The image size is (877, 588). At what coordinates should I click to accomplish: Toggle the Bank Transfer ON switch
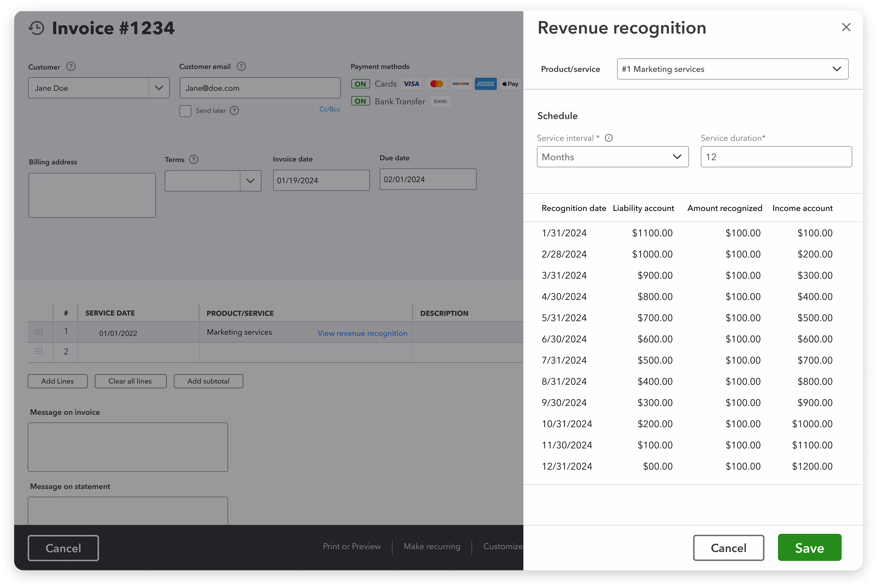click(x=360, y=101)
